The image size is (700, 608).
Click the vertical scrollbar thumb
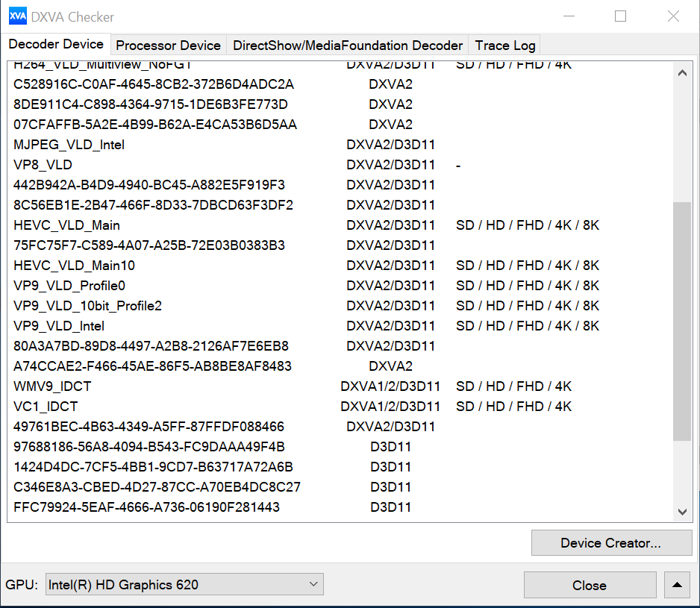pos(682,322)
